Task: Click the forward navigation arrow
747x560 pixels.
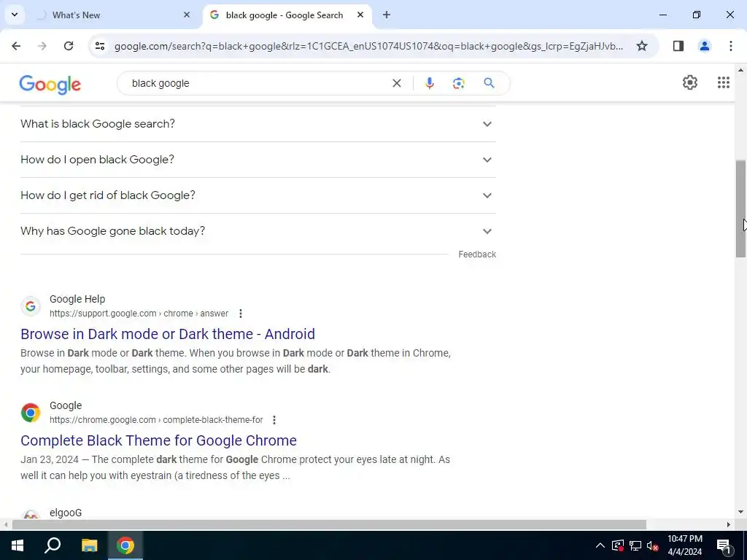Action: point(42,46)
